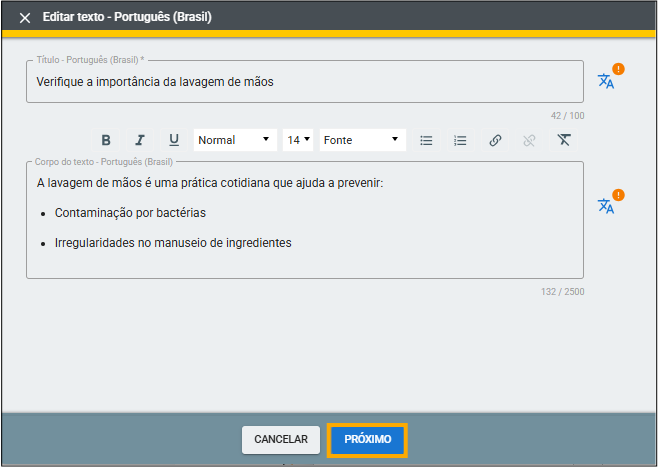The image size is (658, 467).
Task: Click the 'A lavagem de mãos' paragraph line
Action: (x=210, y=183)
